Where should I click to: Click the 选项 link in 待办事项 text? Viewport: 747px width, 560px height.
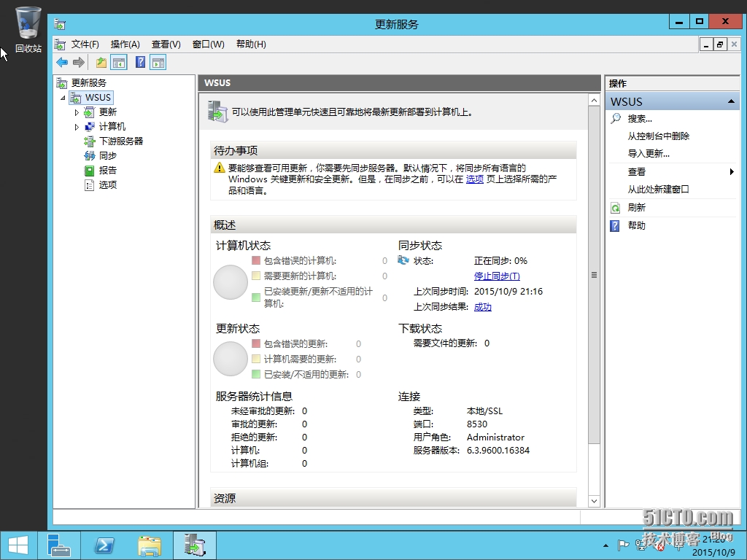tap(474, 179)
